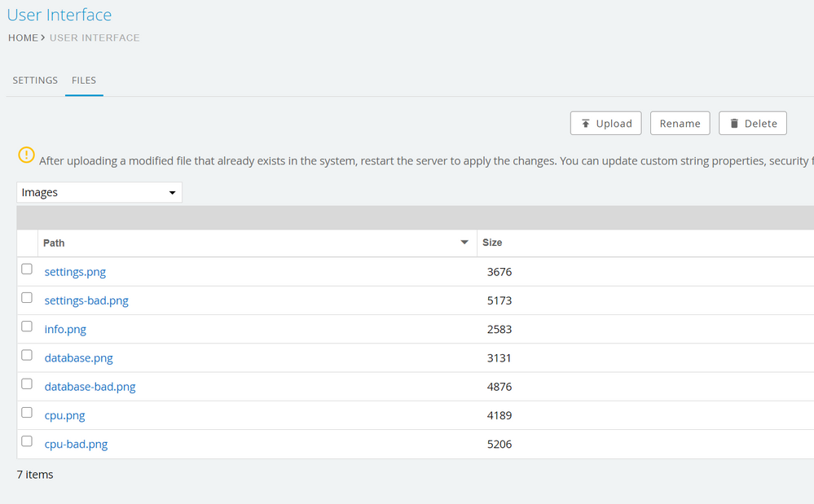Screen dimensions: 814x504
Task: Click the Rename button
Action: [680, 124]
